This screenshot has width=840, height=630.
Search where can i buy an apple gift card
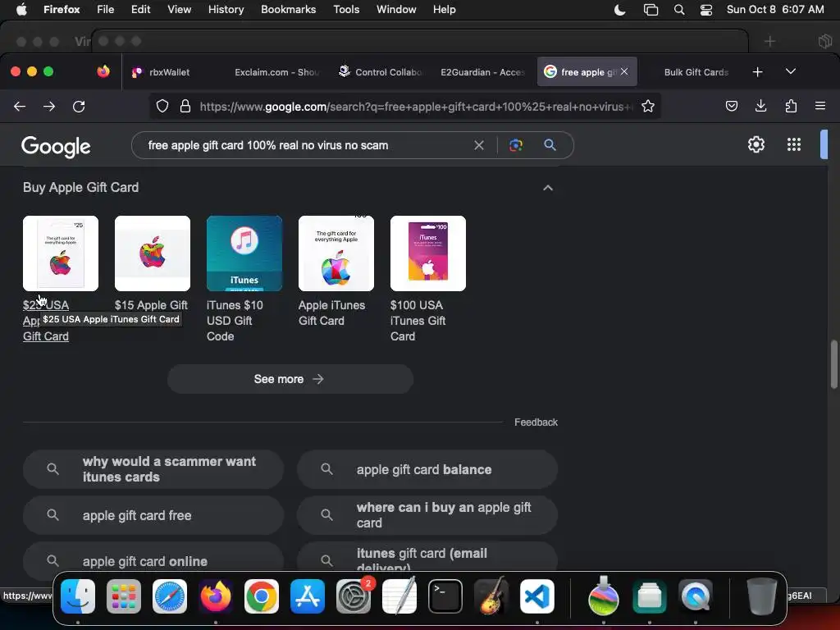(x=427, y=515)
